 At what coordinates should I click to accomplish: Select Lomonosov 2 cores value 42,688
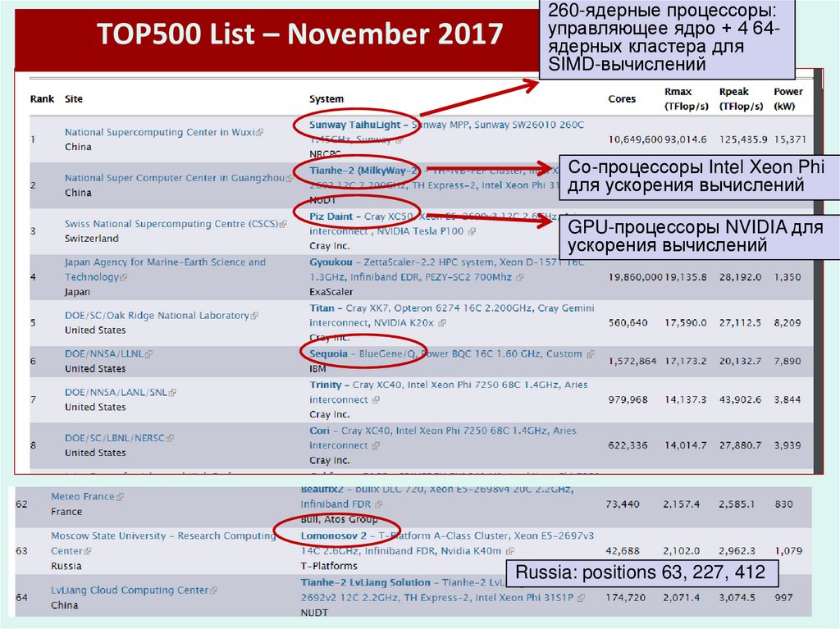(x=623, y=551)
